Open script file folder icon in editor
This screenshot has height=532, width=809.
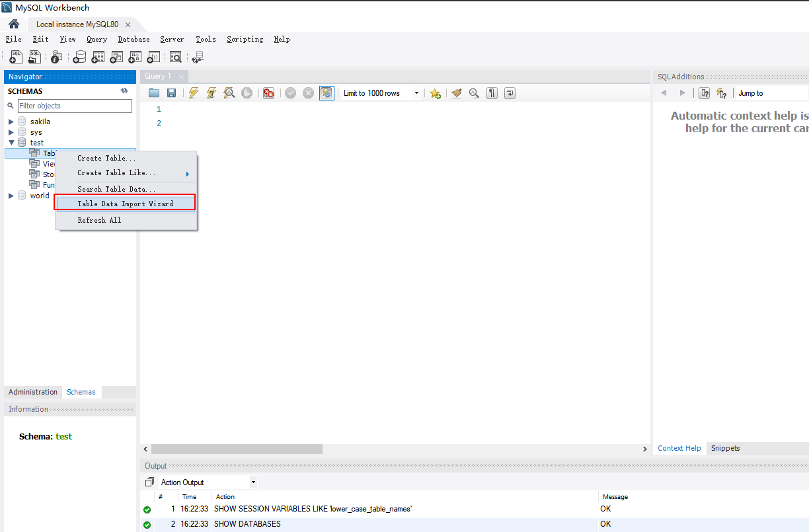154,93
